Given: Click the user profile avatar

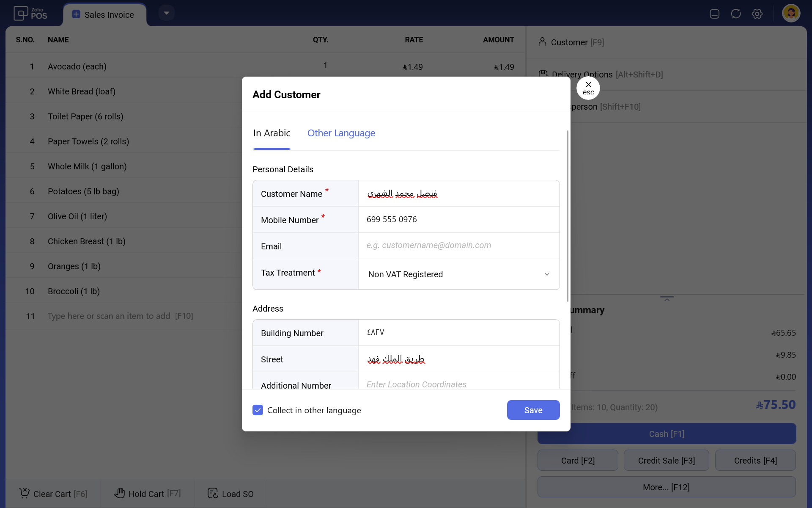Looking at the screenshot, I should [x=791, y=14].
